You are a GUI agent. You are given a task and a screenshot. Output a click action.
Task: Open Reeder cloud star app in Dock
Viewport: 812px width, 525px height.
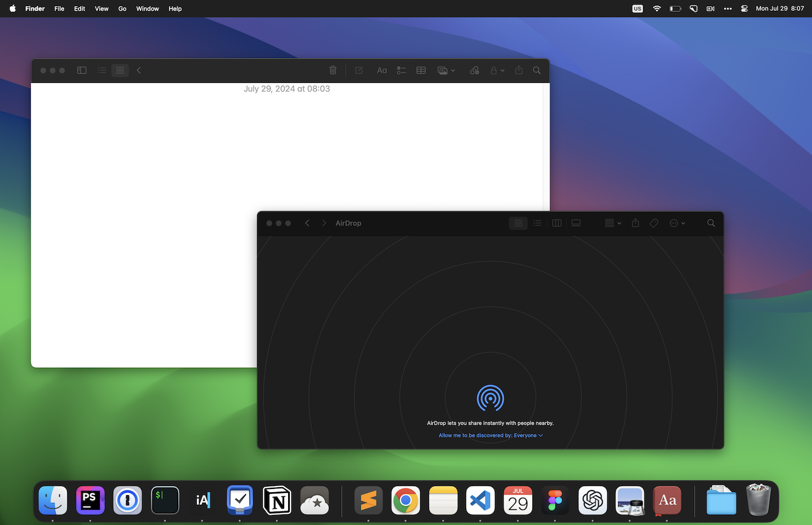pyautogui.click(x=315, y=500)
